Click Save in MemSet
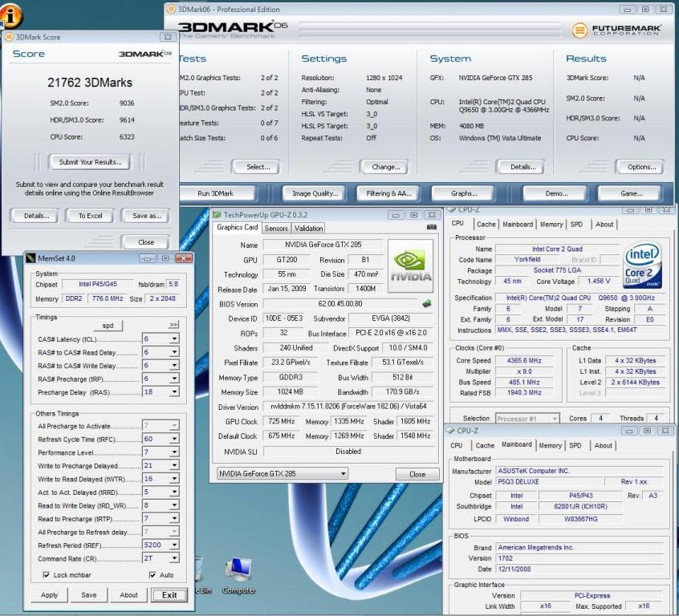The height and width of the screenshot is (616, 679). pos(89,595)
